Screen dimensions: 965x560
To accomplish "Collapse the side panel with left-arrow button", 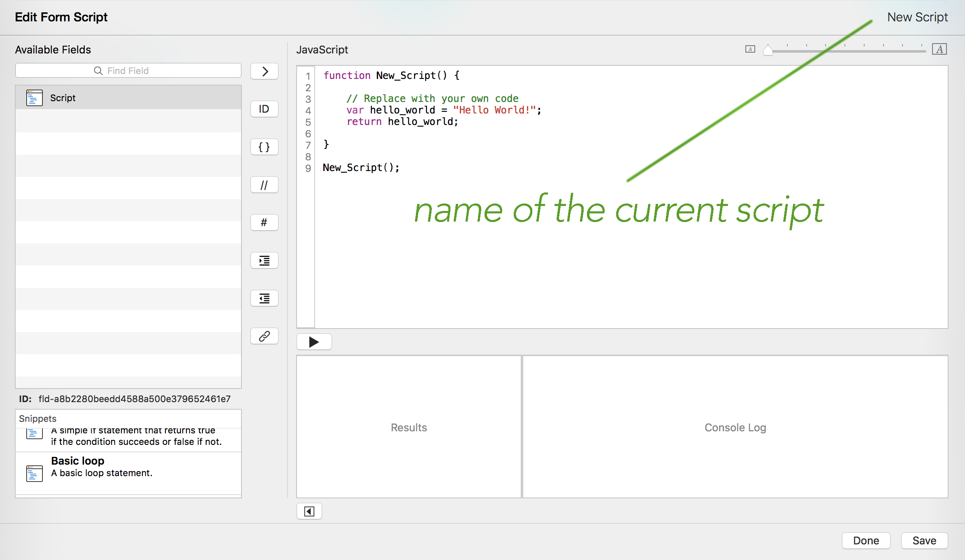I will (x=309, y=511).
